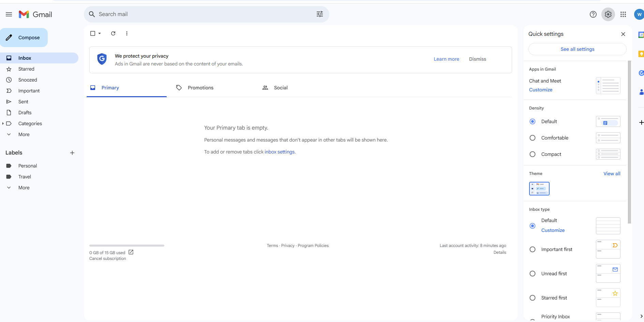Create new label with plus icon
Image resolution: width=644 pixels, height=322 pixels.
72,153
